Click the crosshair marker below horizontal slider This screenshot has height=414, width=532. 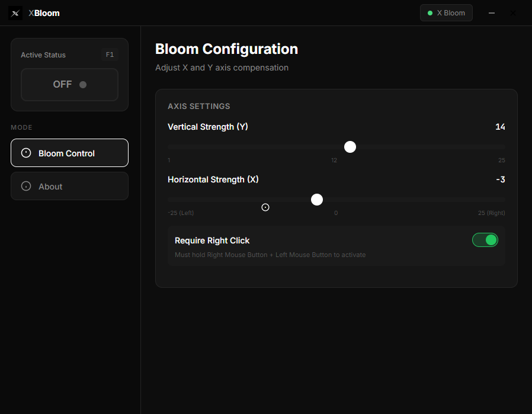[265, 207]
